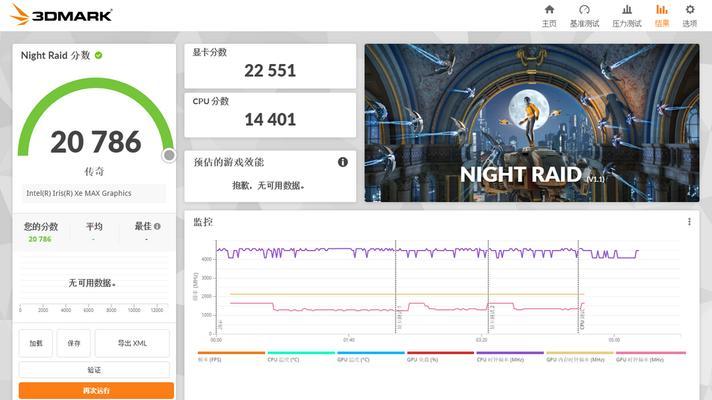
Task: Click the 预估的游戏效能 panel heading
Action: (x=228, y=162)
